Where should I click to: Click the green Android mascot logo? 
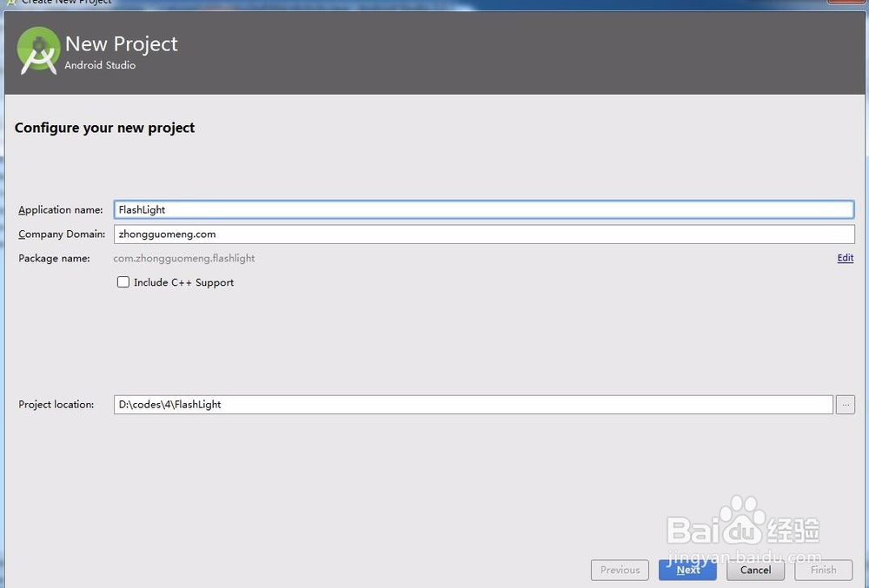(x=37, y=51)
